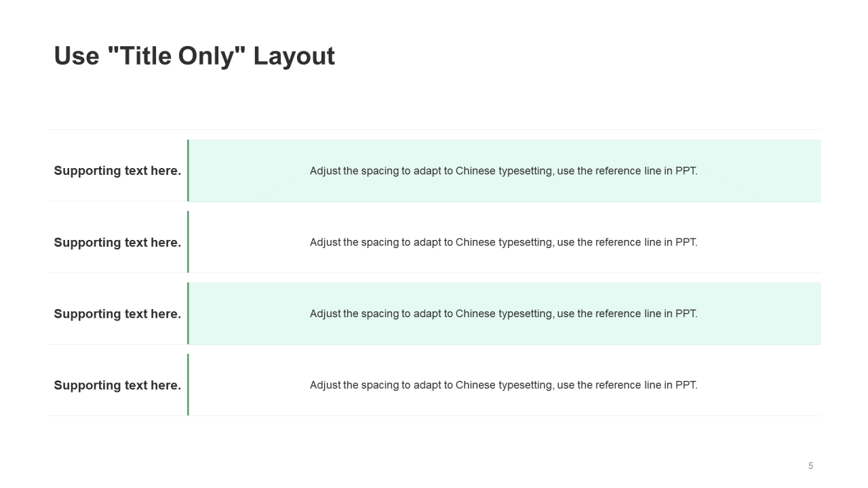Click the second row's "Adjust the spacing" description
The image size is (868, 488).
(x=503, y=243)
